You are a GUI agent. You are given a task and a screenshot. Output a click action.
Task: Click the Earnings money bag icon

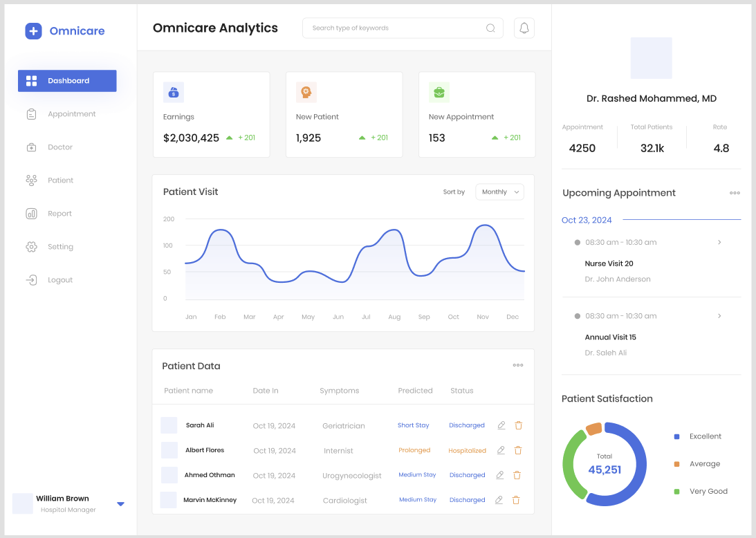(x=174, y=92)
